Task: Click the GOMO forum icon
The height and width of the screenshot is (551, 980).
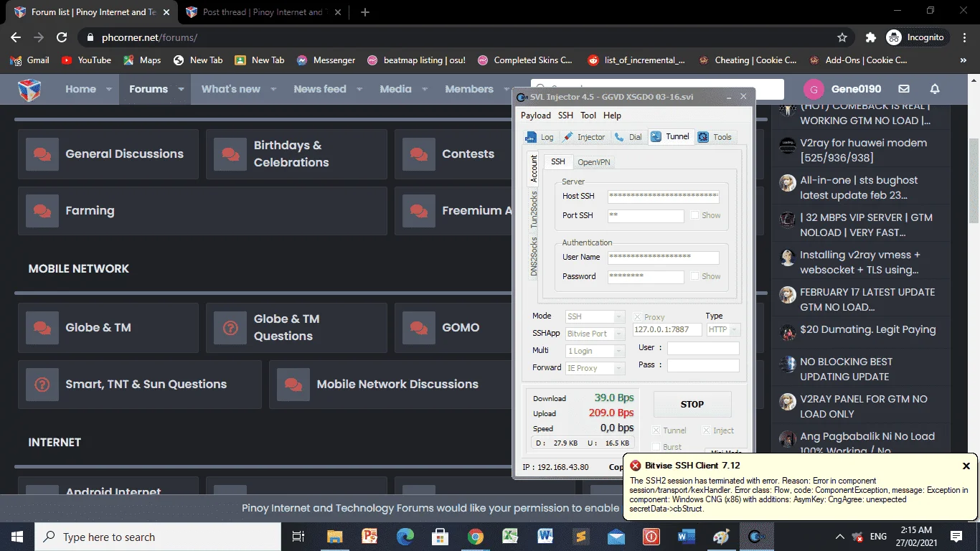Action: (419, 328)
